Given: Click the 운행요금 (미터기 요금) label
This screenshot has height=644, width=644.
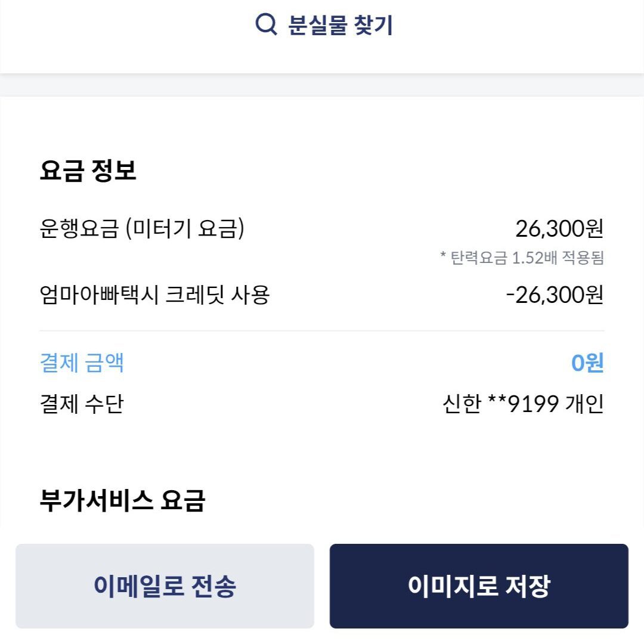Looking at the screenshot, I should click(x=142, y=228).
